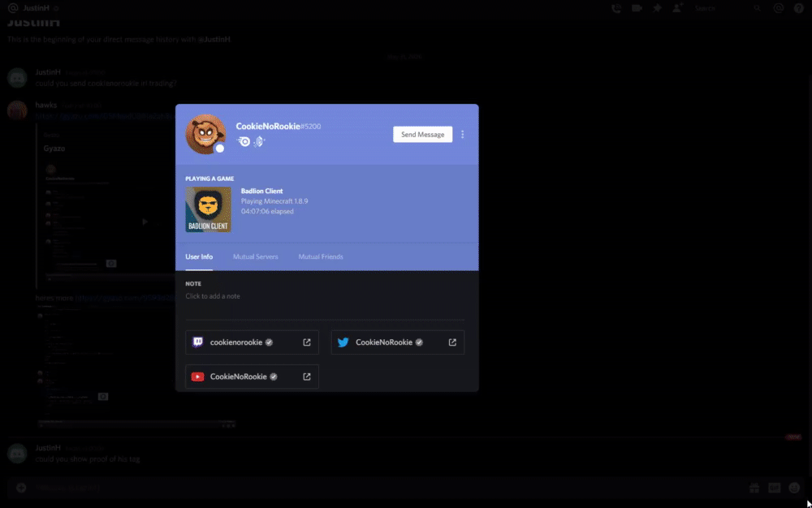This screenshot has height=508, width=812.
Task: Click the note field to add a note
Action: (x=325, y=296)
